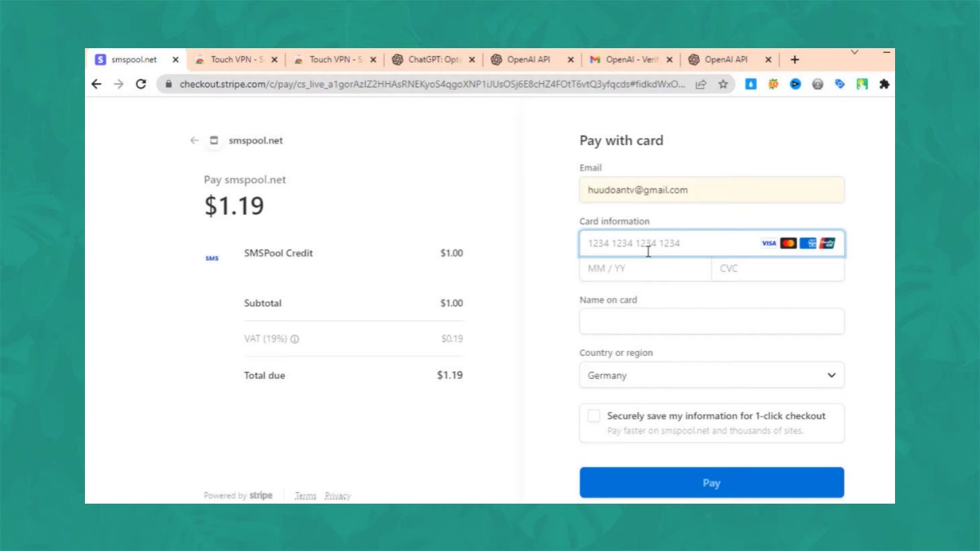Switch to the Gmail OpenAI verification tab
The width and height of the screenshot is (980, 551).
pos(625,60)
